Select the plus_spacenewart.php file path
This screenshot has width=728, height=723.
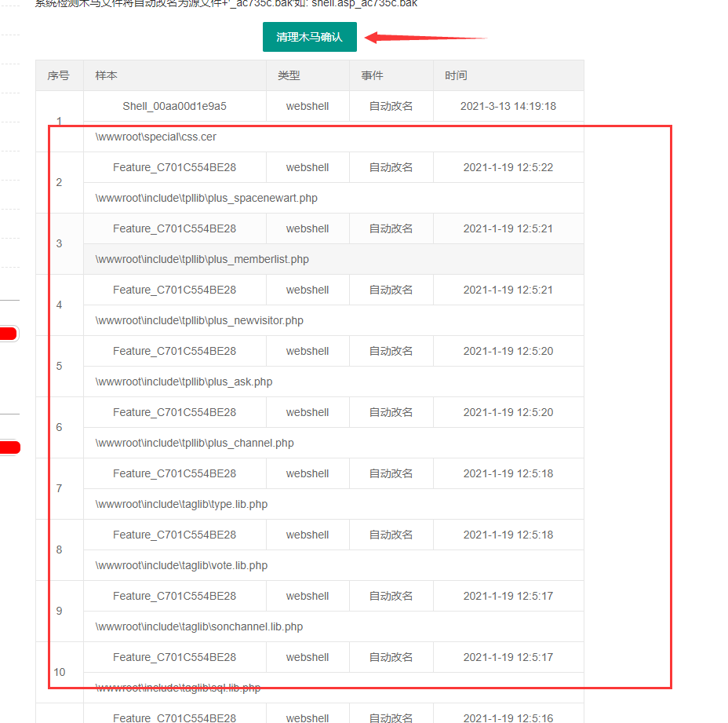click(206, 198)
